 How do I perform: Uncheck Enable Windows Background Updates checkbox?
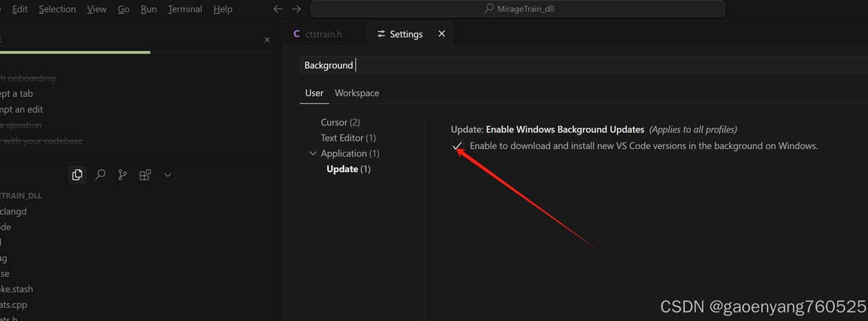pyautogui.click(x=457, y=146)
